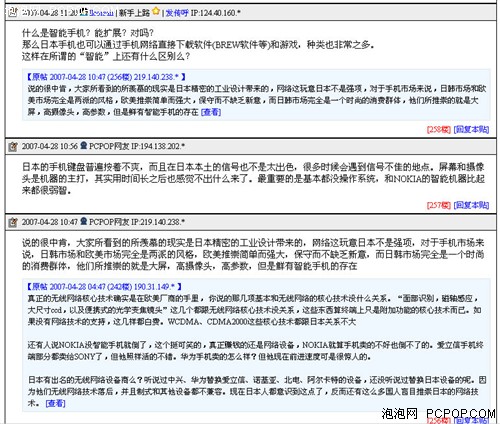Click the edit icon on the 11:20 post

pos(13,12)
